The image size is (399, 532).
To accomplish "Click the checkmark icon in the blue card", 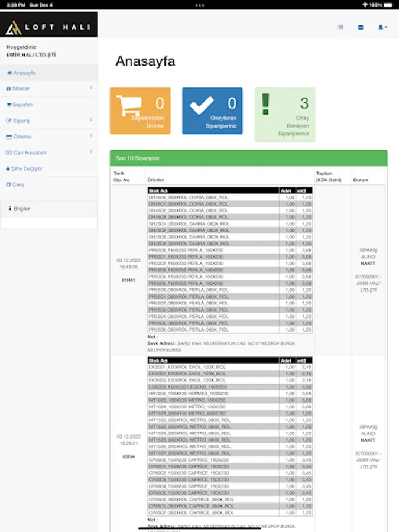I will click(202, 105).
